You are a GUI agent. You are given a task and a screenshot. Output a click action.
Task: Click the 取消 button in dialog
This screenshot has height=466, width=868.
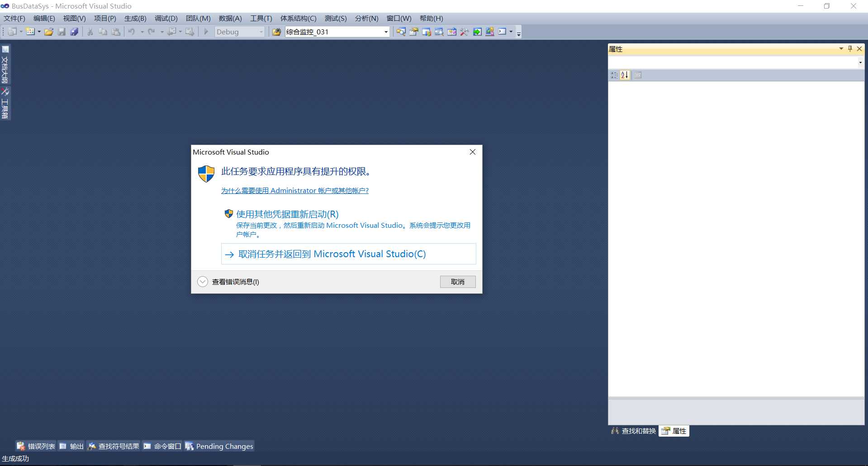point(458,282)
